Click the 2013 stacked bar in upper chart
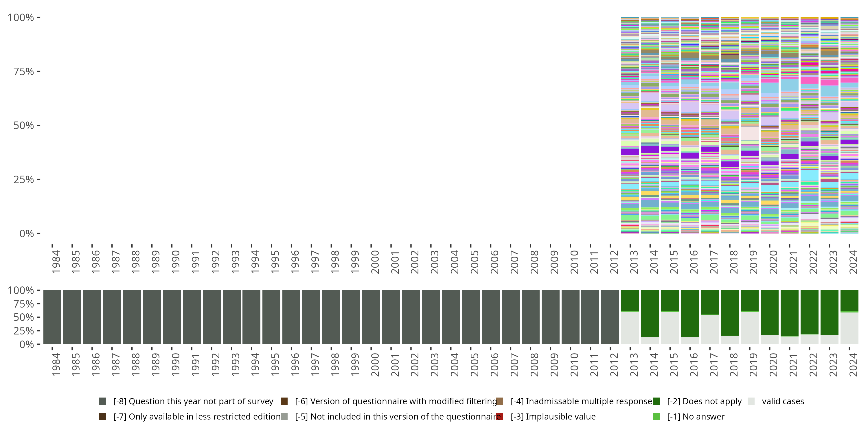This screenshot has width=868, height=434. pyautogui.click(x=630, y=125)
